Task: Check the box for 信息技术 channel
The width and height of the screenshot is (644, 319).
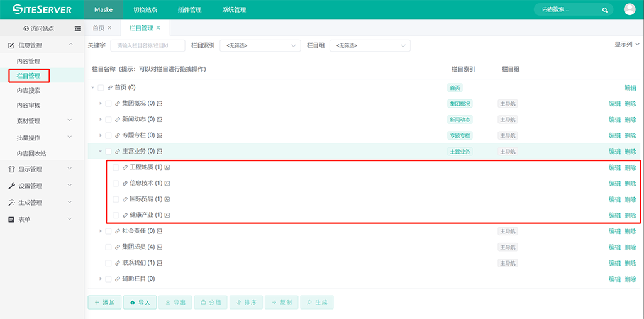Action: click(x=116, y=183)
